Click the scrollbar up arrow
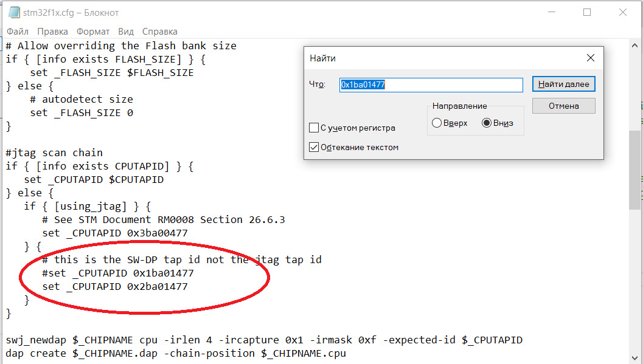The height and width of the screenshot is (364, 643). click(635, 46)
